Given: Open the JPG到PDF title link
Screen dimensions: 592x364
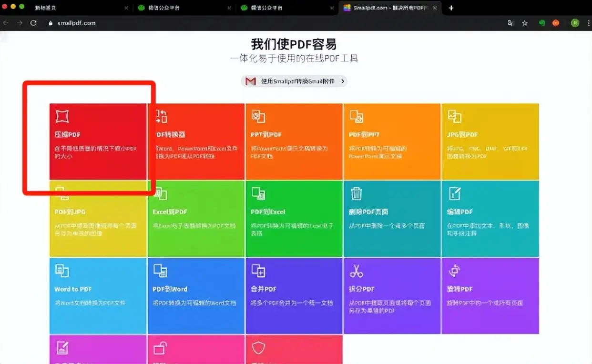Looking at the screenshot, I should point(463,135).
